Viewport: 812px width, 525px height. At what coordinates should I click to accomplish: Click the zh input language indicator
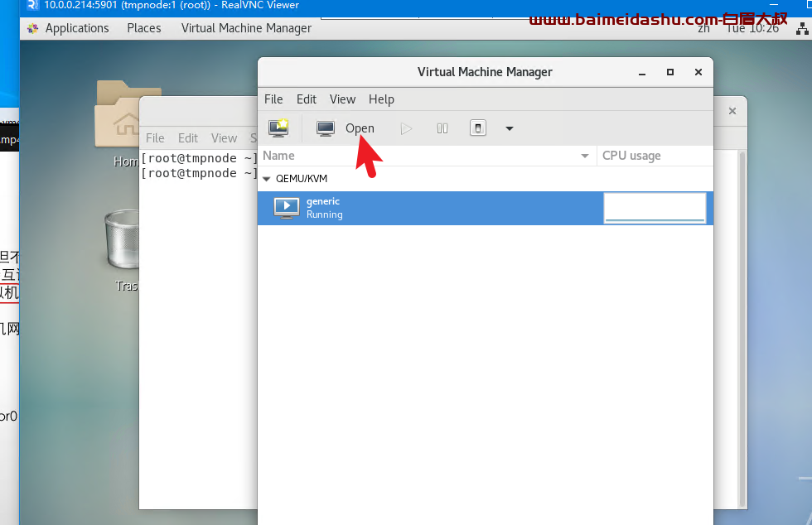pos(703,29)
